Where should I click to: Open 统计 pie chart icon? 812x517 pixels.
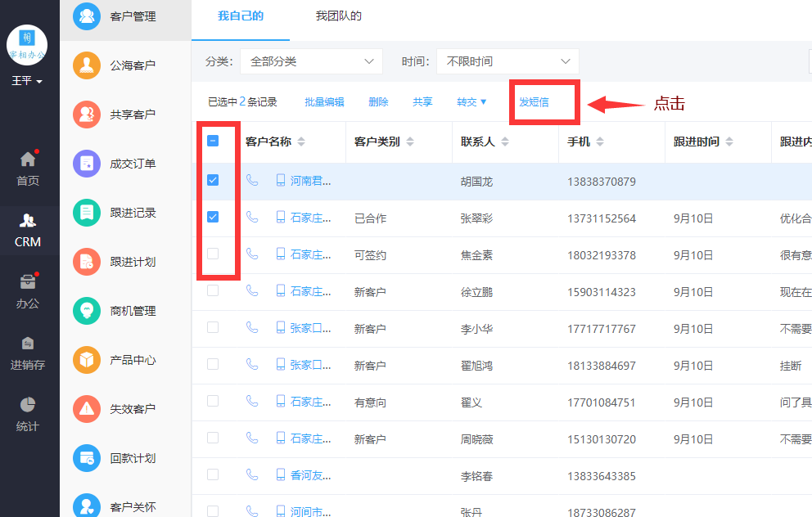tap(28, 404)
